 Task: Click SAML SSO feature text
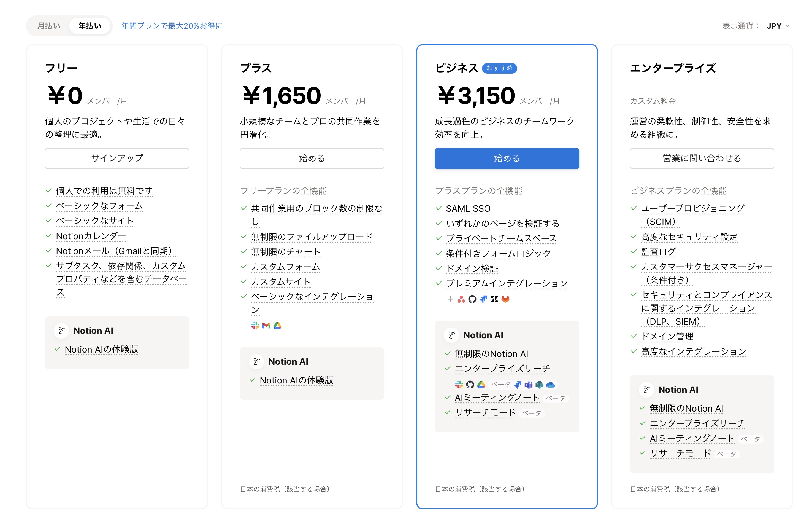(x=469, y=208)
